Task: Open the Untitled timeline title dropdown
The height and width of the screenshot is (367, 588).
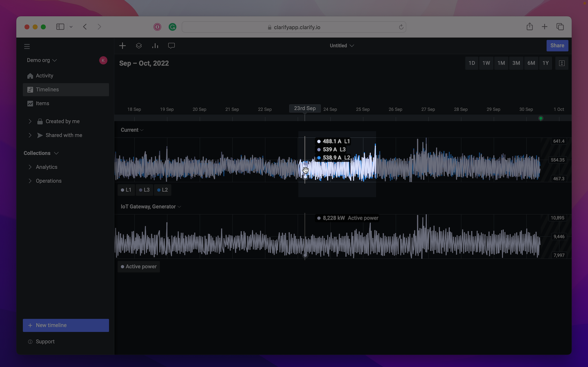Action: tap(342, 46)
